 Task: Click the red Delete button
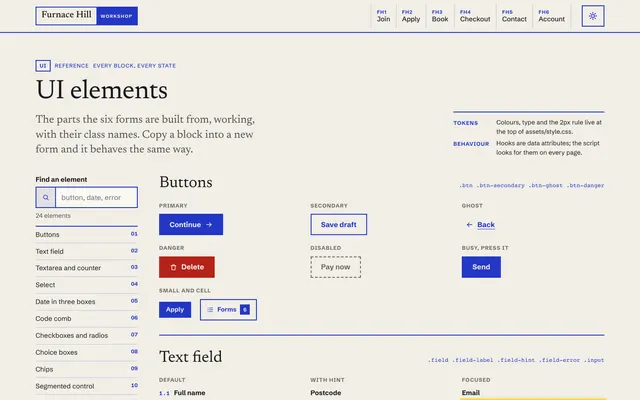(187, 267)
